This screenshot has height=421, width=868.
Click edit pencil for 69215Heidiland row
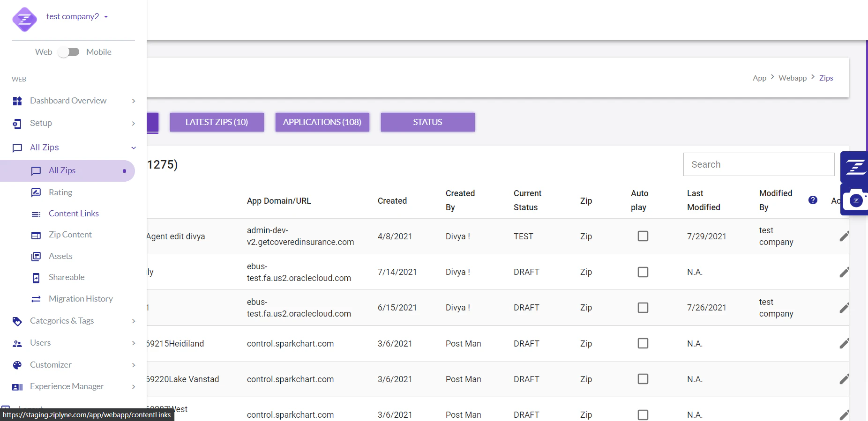[844, 343]
